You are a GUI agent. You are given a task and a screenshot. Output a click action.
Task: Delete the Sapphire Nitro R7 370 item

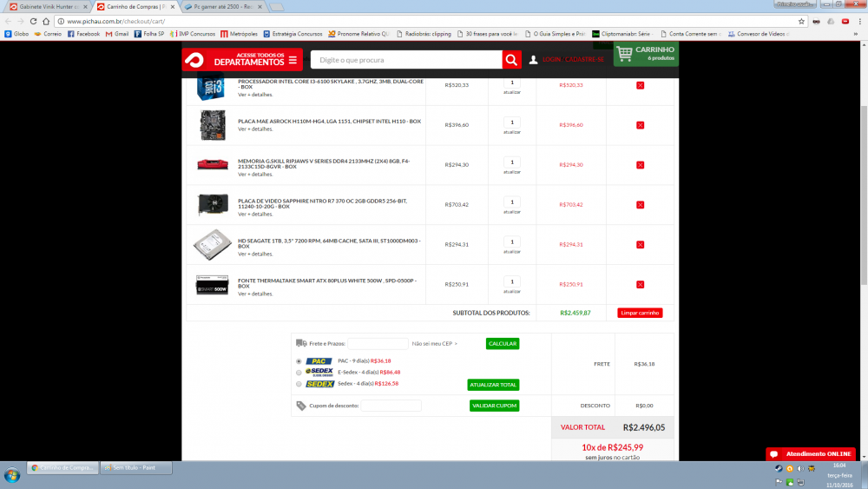640,205
